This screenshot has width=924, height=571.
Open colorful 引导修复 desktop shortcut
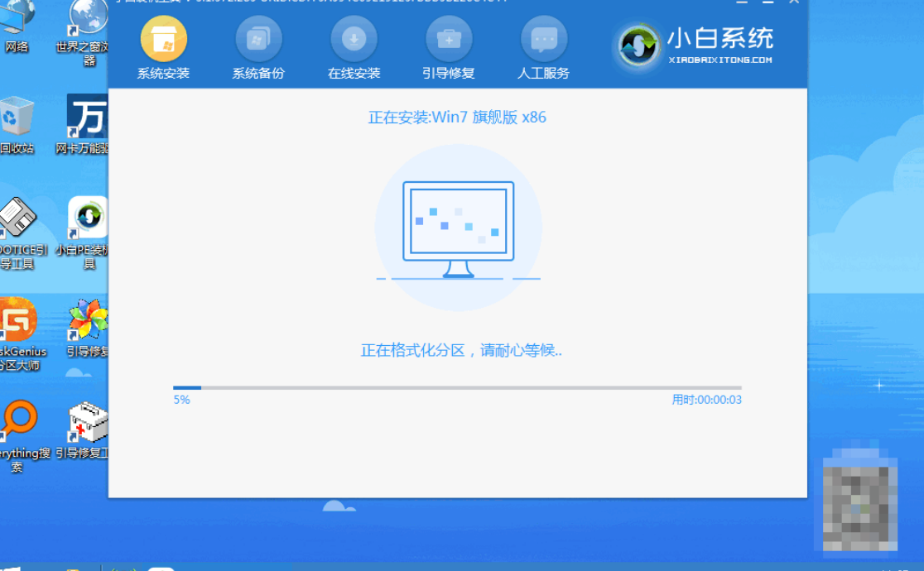88,328
